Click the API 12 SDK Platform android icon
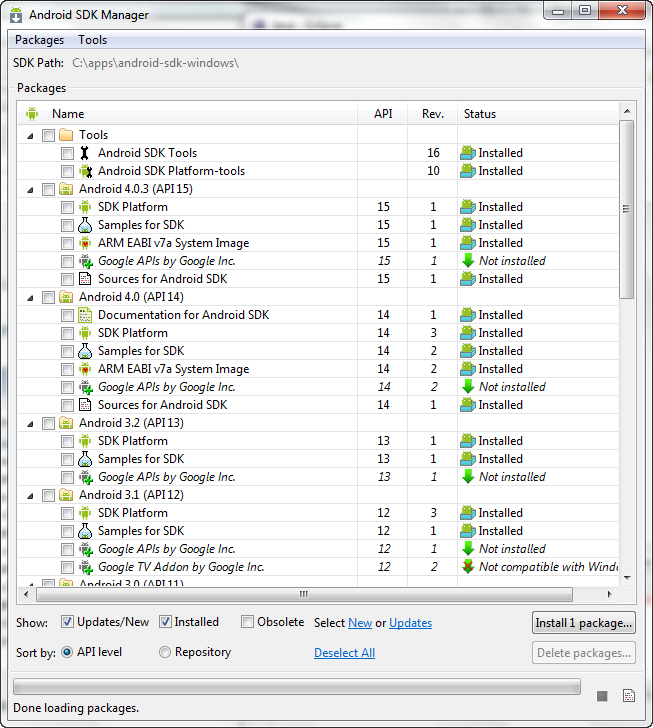653x728 pixels. [x=85, y=513]
